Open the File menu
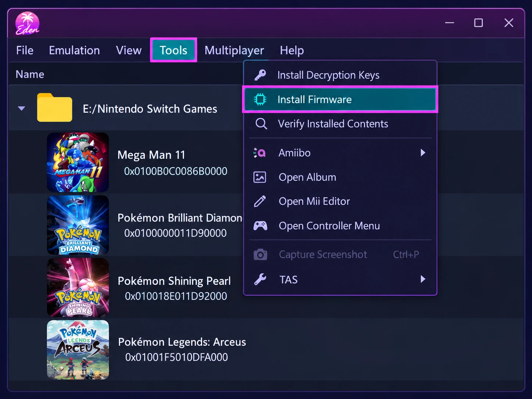The image size is (532, 399). [x=25, y=50]
